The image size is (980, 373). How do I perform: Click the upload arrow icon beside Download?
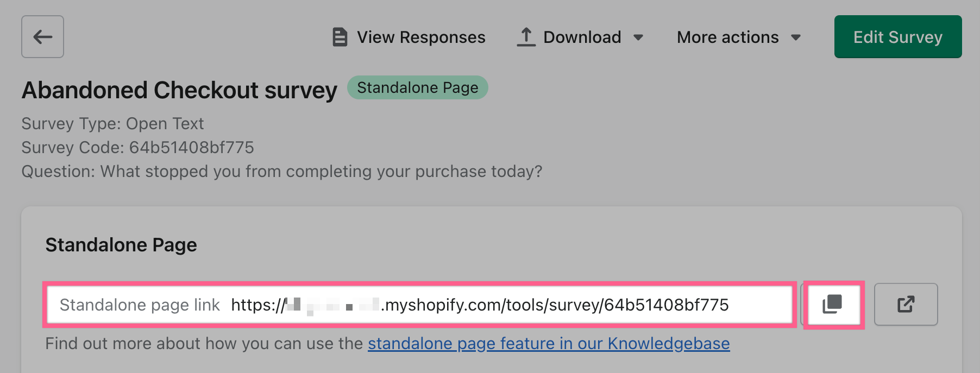point(525,37)
